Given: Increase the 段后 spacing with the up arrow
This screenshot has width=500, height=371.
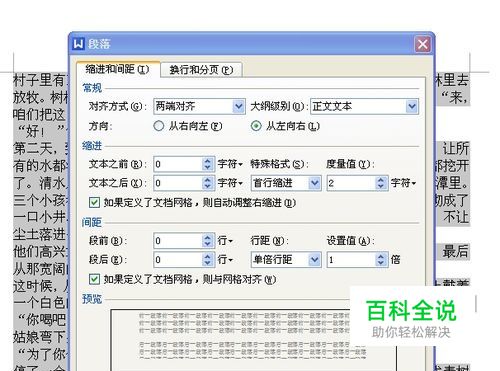Looking at the screenshot, I should coord(208,256).
